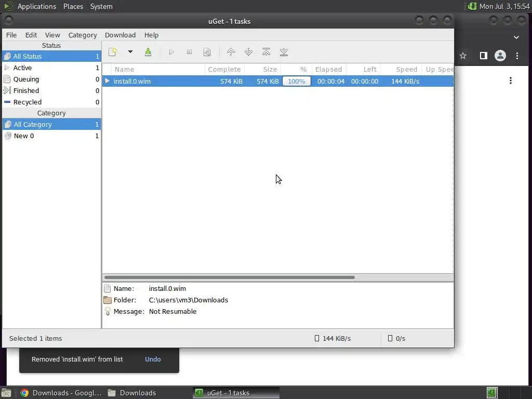
Task: Click the file icon next to Name label
Action: (x=108, y=289)
